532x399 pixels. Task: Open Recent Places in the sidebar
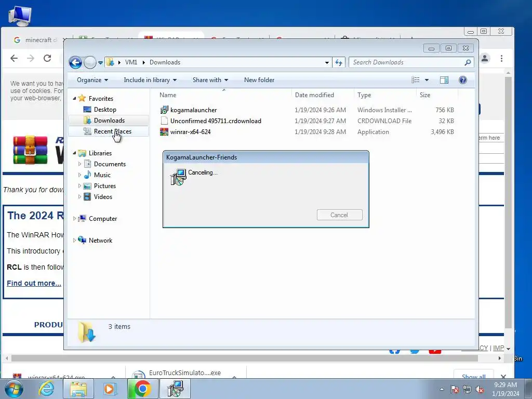point(113,131)
